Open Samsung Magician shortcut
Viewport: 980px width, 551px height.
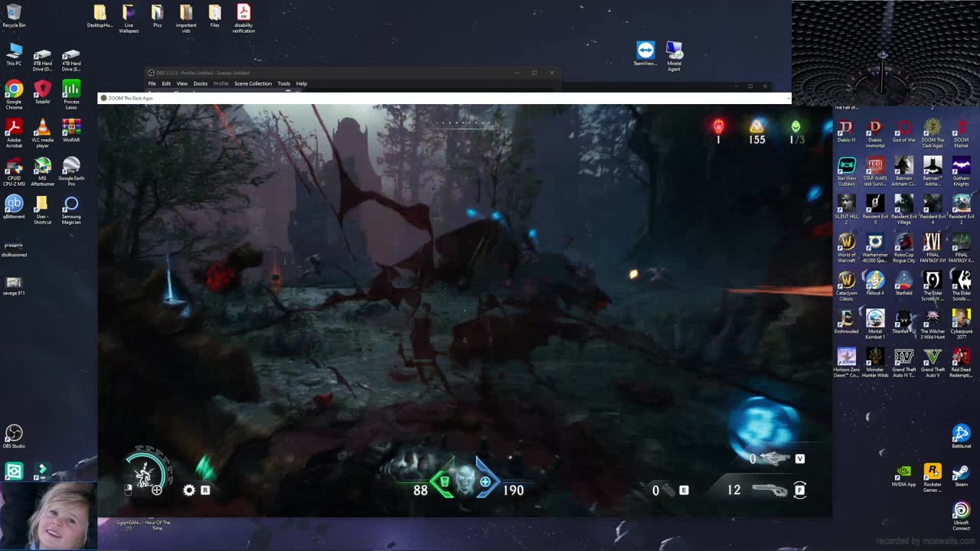click(x=71, y=210)
